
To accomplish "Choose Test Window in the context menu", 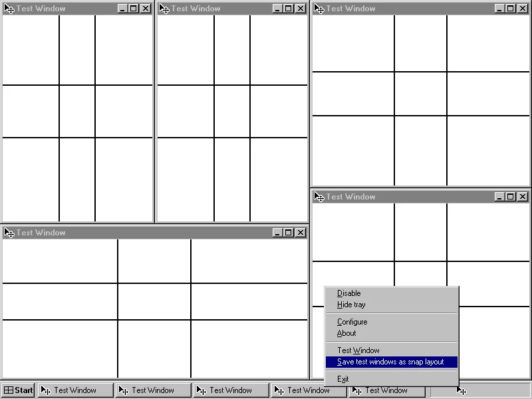I will click(x=392, y=350).
